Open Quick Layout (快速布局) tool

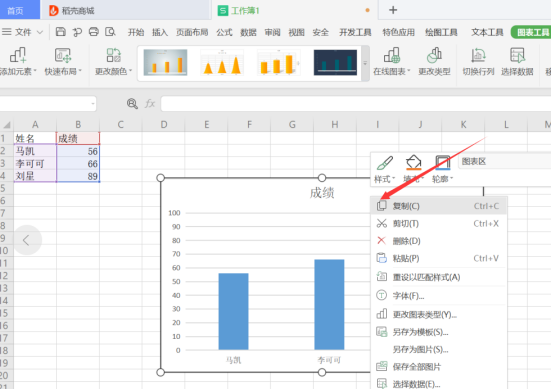tap(63, 61)
